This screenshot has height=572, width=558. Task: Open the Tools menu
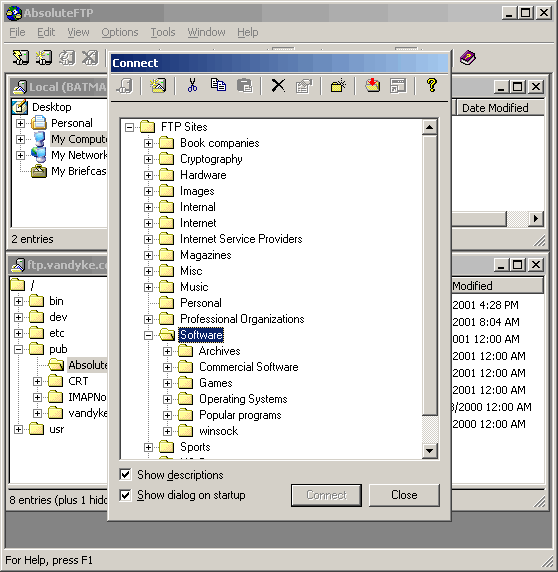(163, 32)
